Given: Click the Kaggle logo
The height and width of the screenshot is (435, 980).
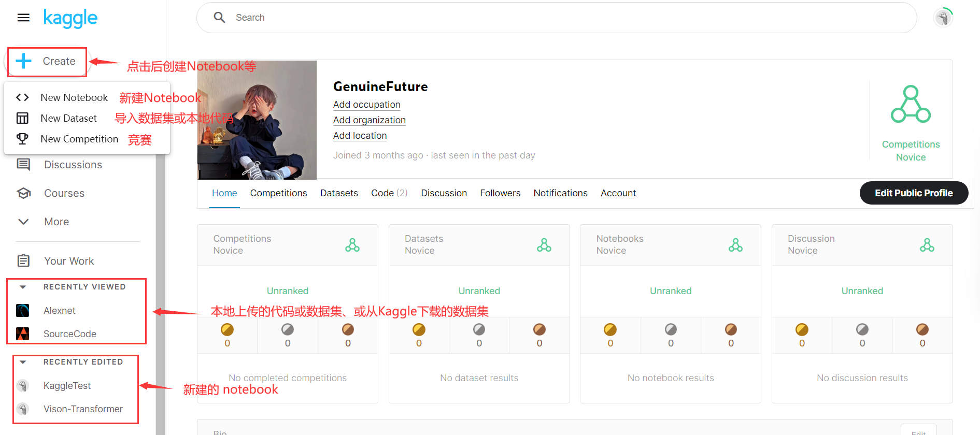Looking at the screenshot, I should [70, 18].
